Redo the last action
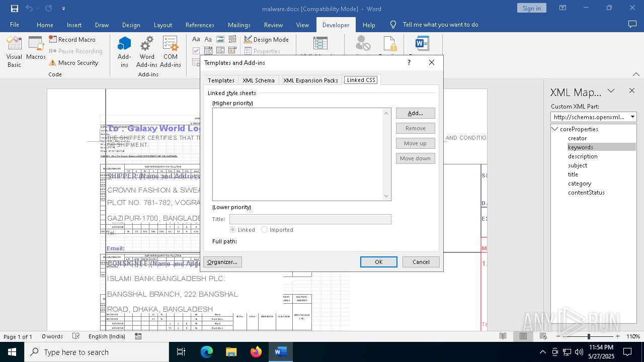Viewport: 644px width, 362px height. [x=48, y=9]
